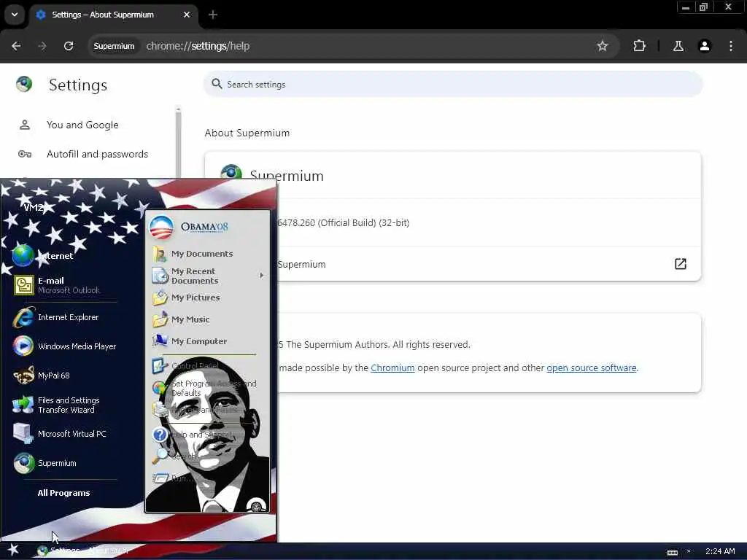747x560 pixels.
Task: Select the Settings – About Supermium tab
Action: tap(113, 15)
